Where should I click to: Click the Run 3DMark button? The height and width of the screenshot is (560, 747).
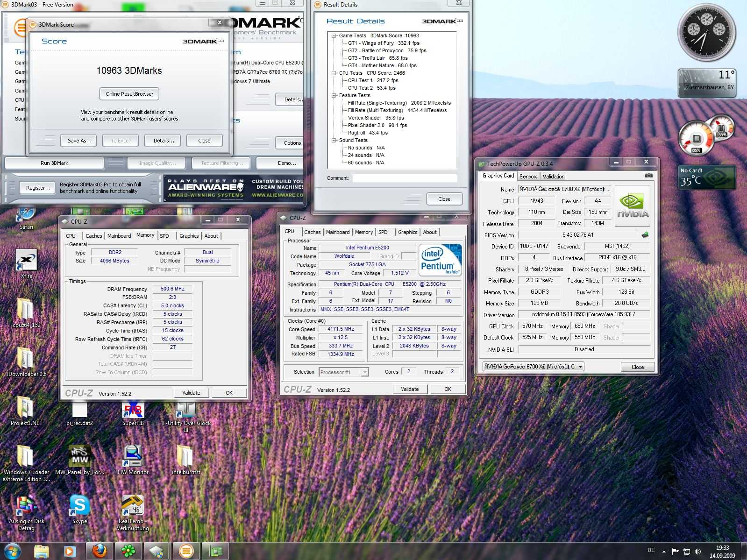54,163
